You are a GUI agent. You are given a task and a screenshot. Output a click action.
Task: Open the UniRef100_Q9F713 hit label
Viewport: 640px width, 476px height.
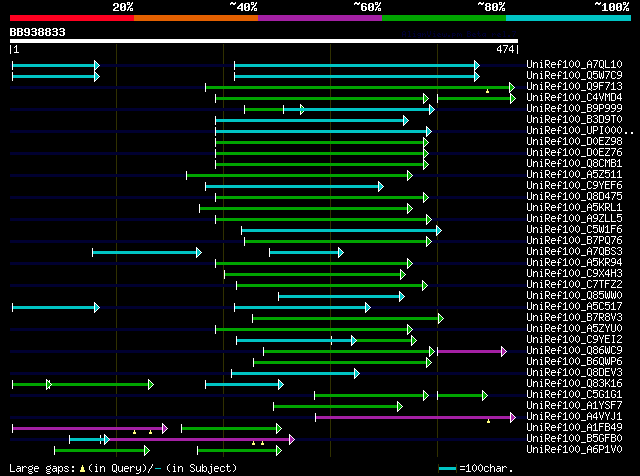coord(574,86)
